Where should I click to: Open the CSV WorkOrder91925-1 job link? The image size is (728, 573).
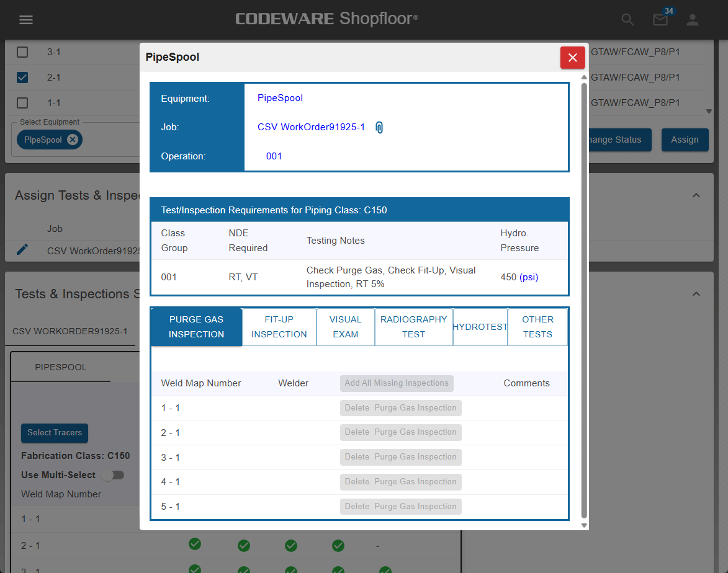[311, 127]
